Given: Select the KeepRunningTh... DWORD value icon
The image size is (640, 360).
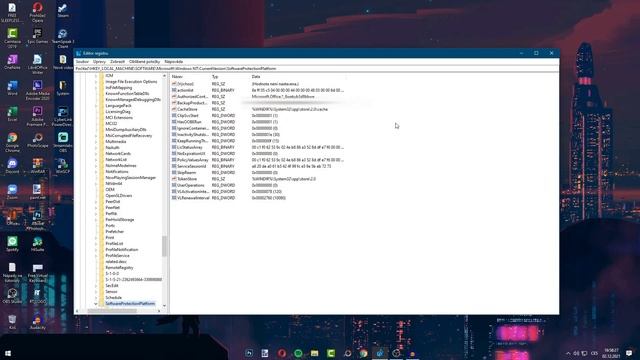Looking at the screenshot, I should point(174,141).
